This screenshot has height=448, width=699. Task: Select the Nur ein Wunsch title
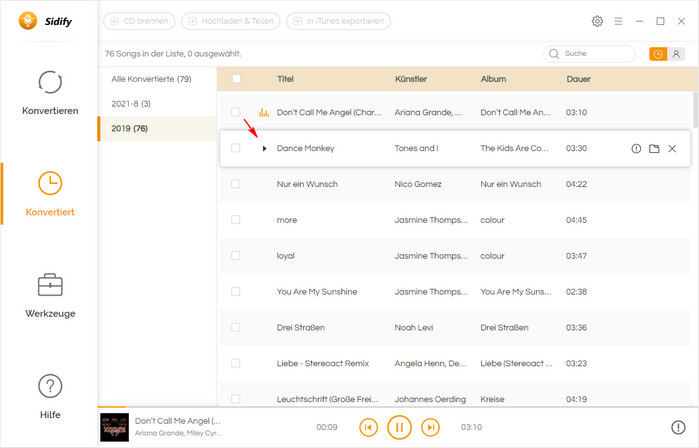click(x=307, y=184)
